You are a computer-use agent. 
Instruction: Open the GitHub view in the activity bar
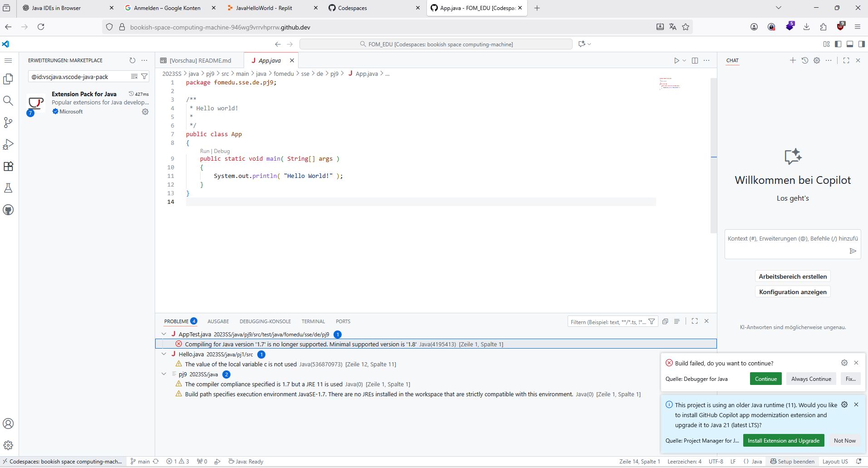(8, 210)
